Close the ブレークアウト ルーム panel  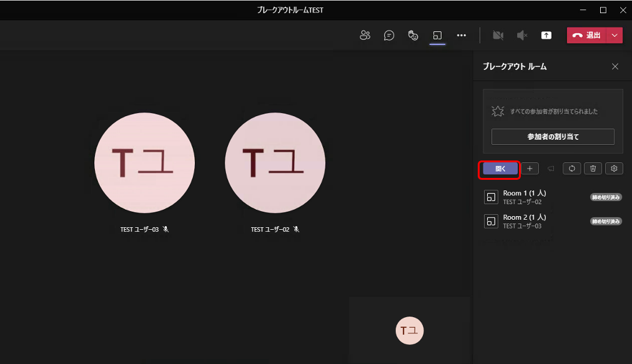615,67
